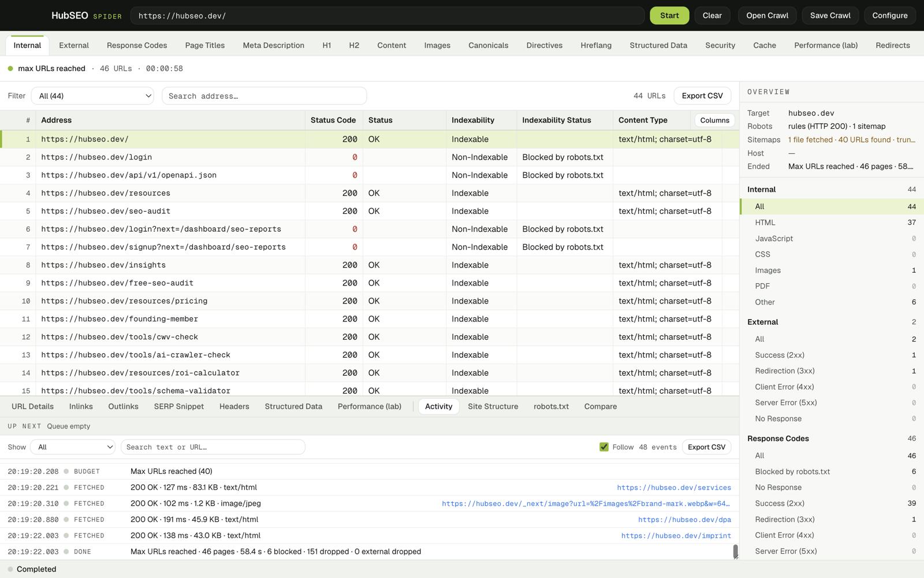Open the Columns chooser button
Screen dimensions: 924x578
714,120
